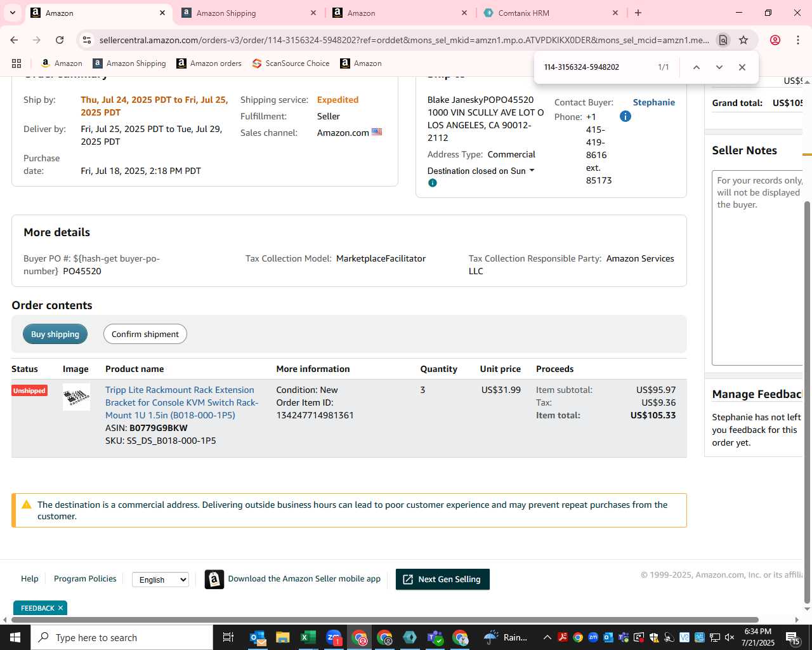
Task: Open the ScanSource Choice bookmark
Action: click(291, 63)
